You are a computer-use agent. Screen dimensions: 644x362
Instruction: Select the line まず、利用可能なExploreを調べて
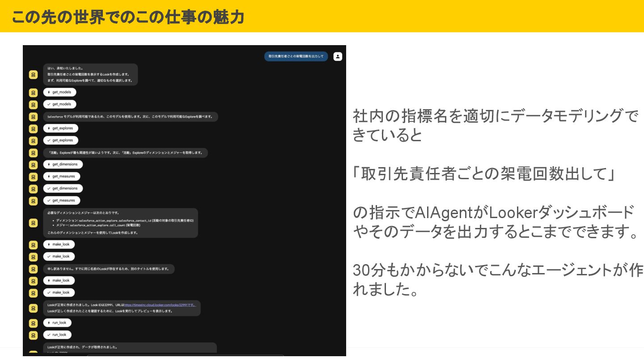(90, 80)
